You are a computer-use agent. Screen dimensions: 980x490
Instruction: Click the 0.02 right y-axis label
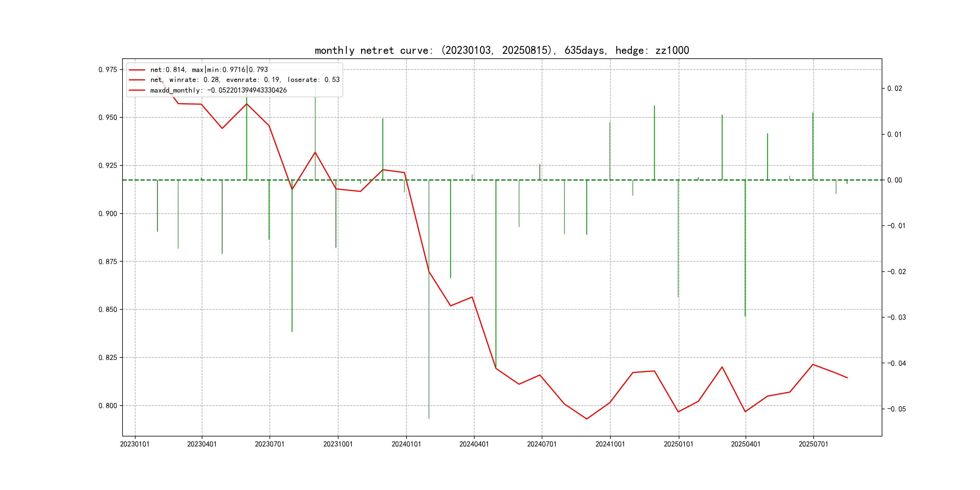click(894, 89)
